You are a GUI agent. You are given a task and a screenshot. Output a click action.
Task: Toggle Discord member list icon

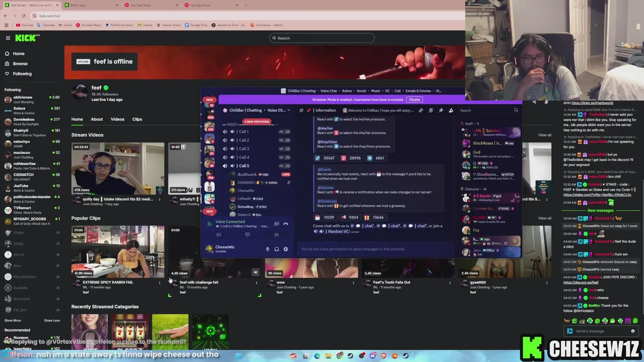click(x=451, y=110)
